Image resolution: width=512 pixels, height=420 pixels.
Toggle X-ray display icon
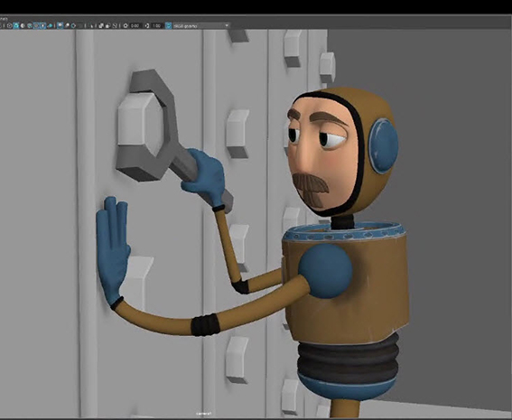[x=101, y=26]
